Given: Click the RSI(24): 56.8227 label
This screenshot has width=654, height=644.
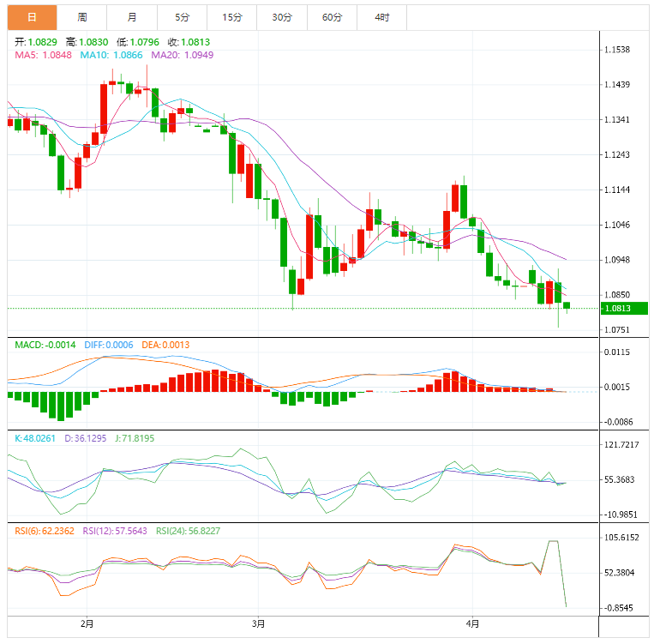Looking at the screenshot, I should pos(188,532).
